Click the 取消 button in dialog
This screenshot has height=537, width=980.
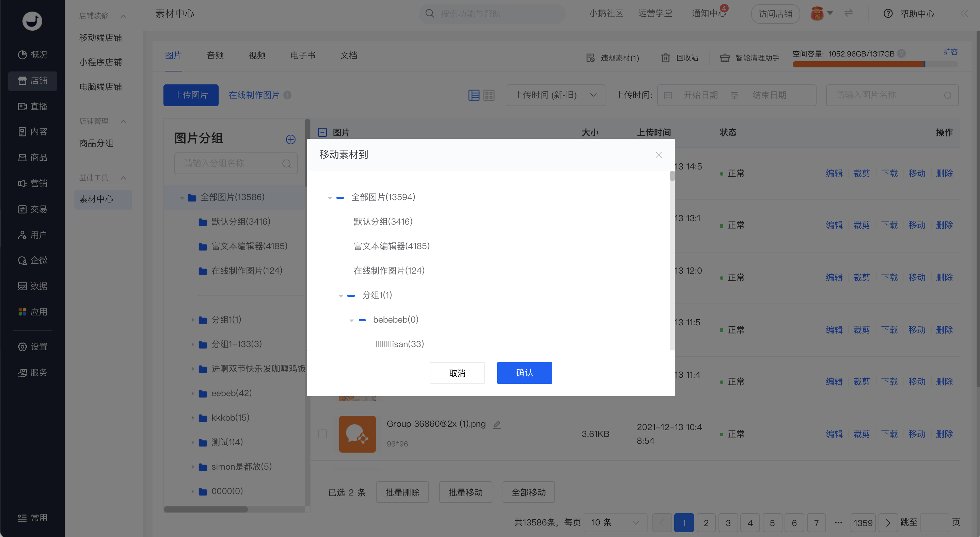457,373
